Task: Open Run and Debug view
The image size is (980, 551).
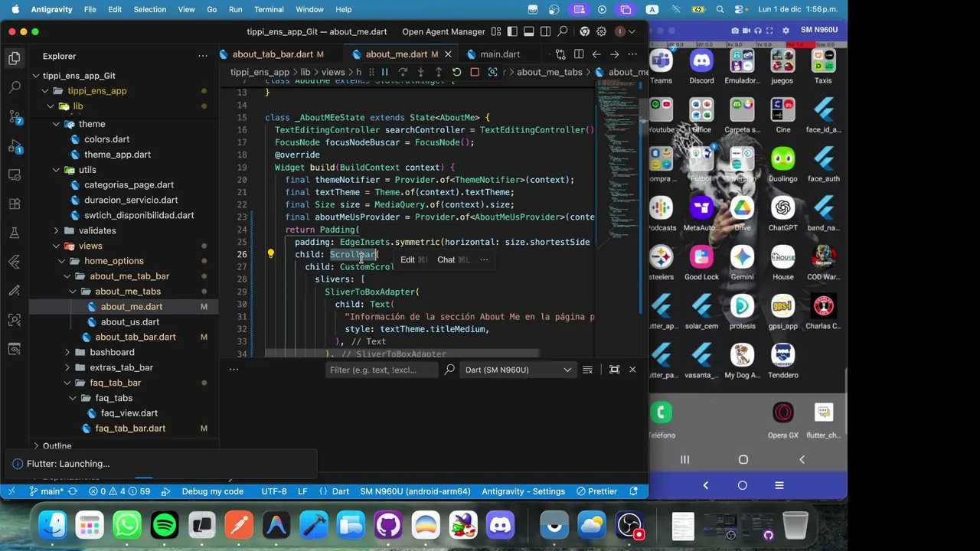Action: tap(15, 146)
